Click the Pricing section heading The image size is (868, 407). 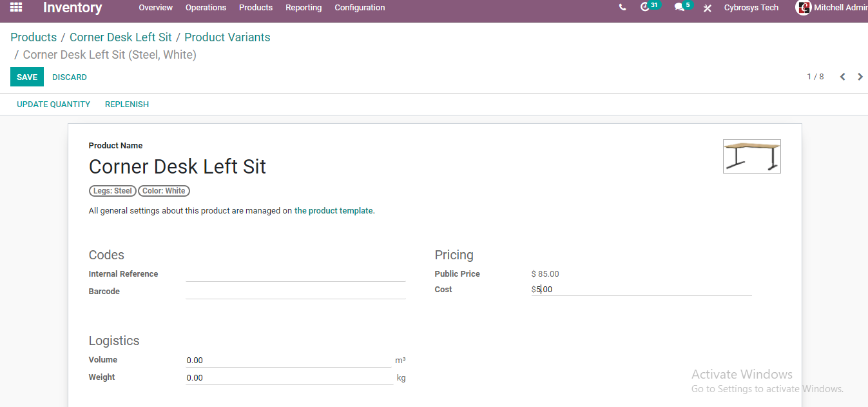(x=454, y=255)
